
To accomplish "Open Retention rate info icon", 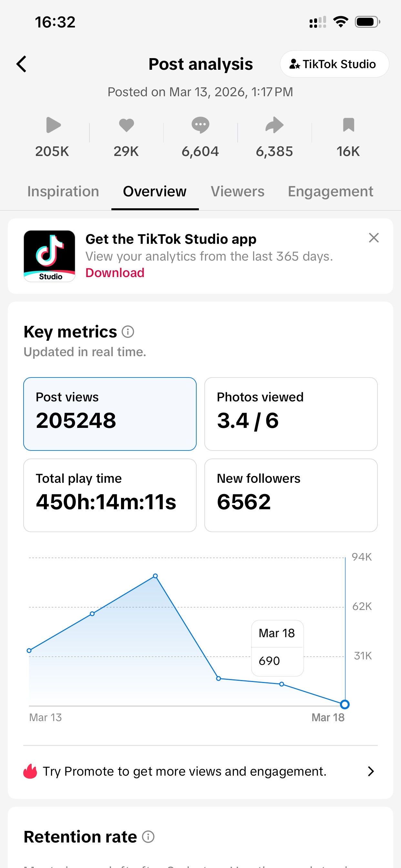I will click(x=148, y=837).
